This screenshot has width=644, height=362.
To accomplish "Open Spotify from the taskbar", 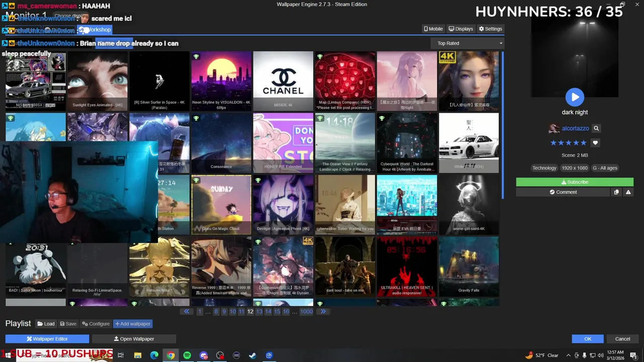I will pyautogui.click(x=187, y=355).
